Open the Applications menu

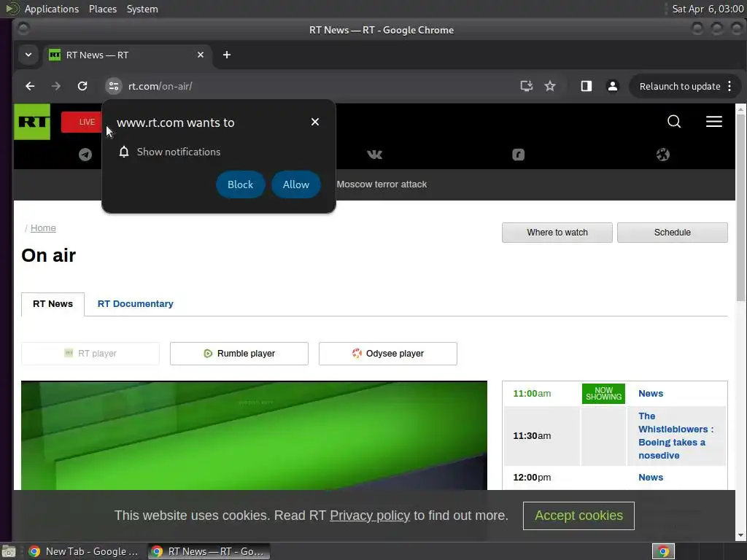52,9
